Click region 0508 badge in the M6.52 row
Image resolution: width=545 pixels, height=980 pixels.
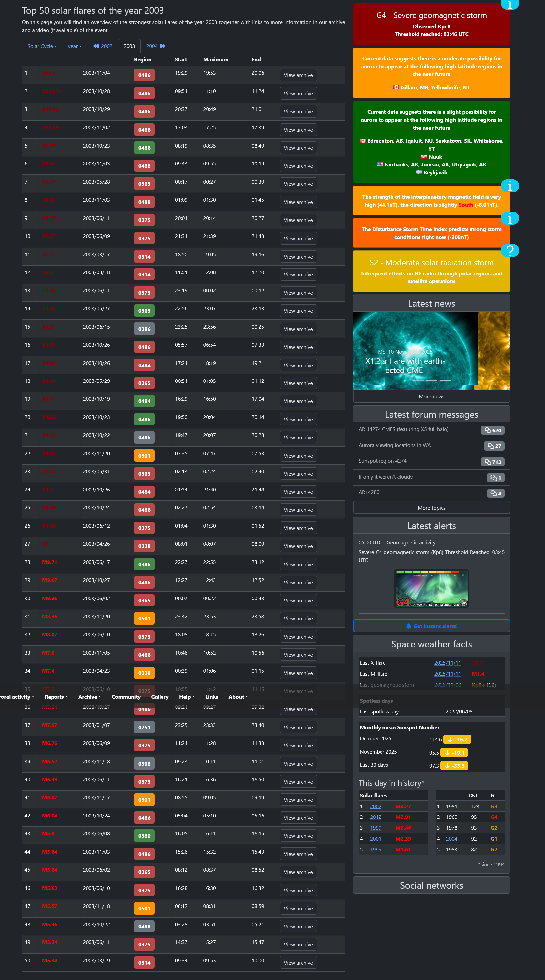[x=144, y=764]
